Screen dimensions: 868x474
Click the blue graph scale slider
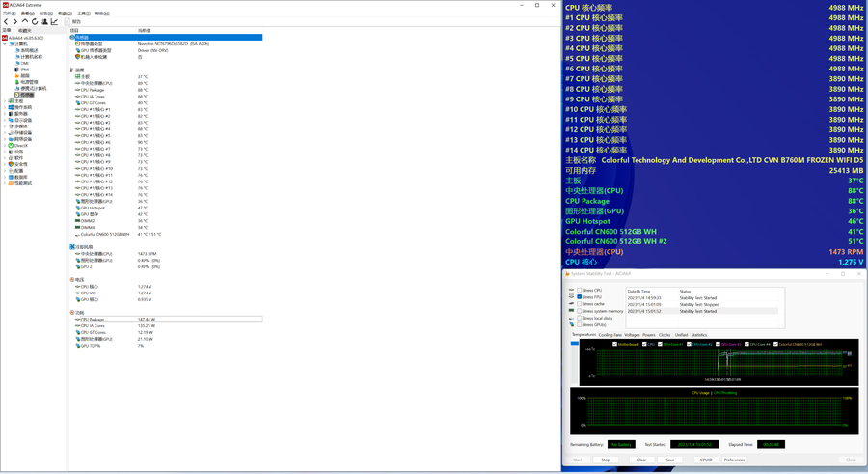[x=575, y=344]
